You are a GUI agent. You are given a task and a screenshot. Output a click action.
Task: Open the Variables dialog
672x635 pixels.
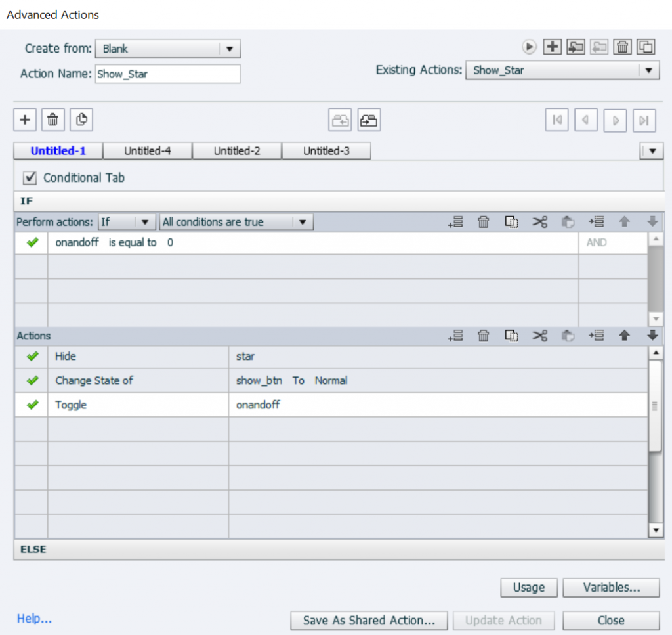(x=611, y=587)
